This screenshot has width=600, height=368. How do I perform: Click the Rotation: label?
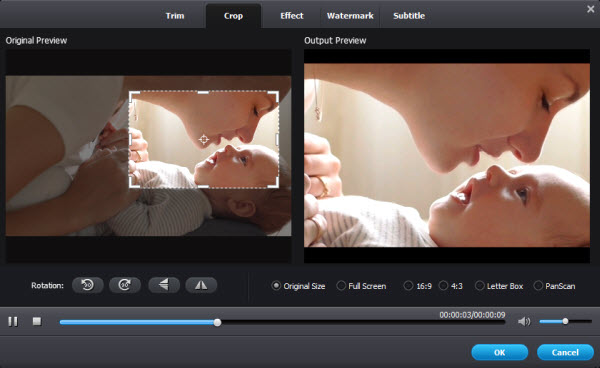pyautogui.click(x=47, y=285)
